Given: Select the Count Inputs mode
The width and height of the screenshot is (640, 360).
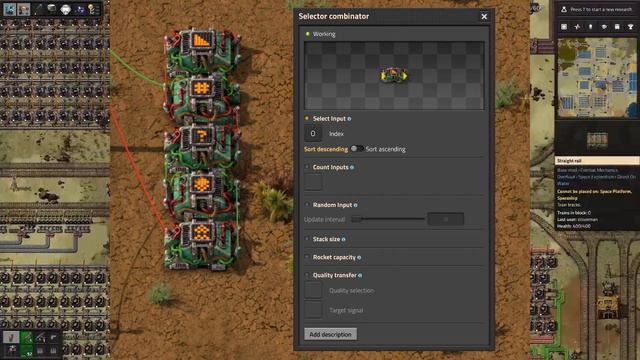Looking at the screenshot, I should pos(307,167).
